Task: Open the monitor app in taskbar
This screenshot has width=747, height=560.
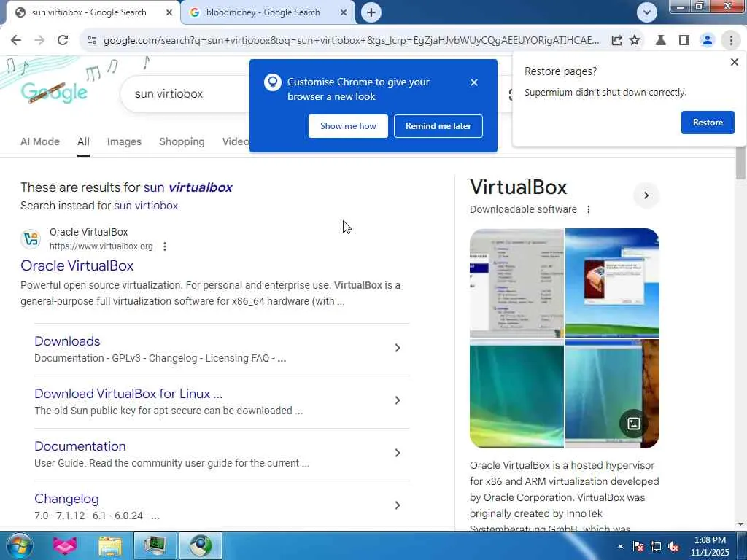Action: [x=155, y=545]
